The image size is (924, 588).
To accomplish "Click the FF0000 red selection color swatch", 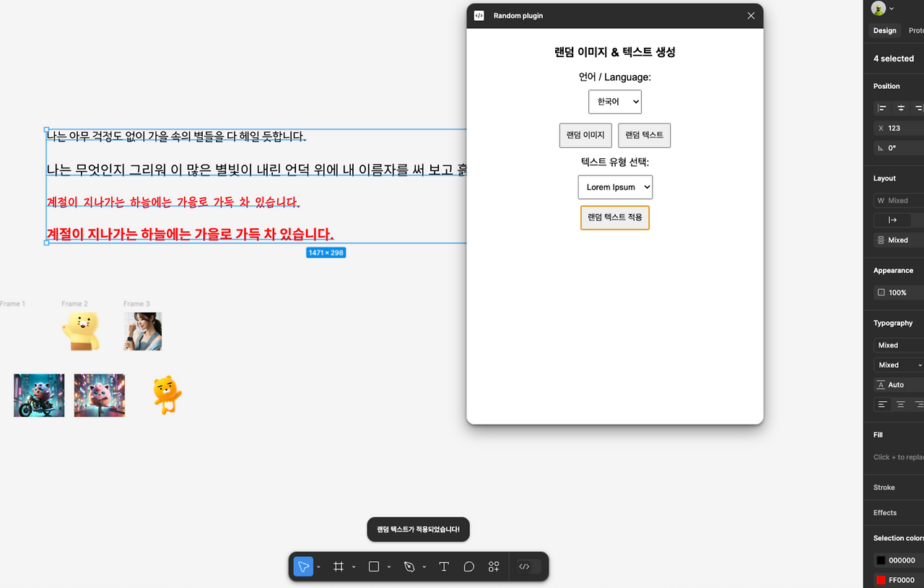I will point(881,579).
